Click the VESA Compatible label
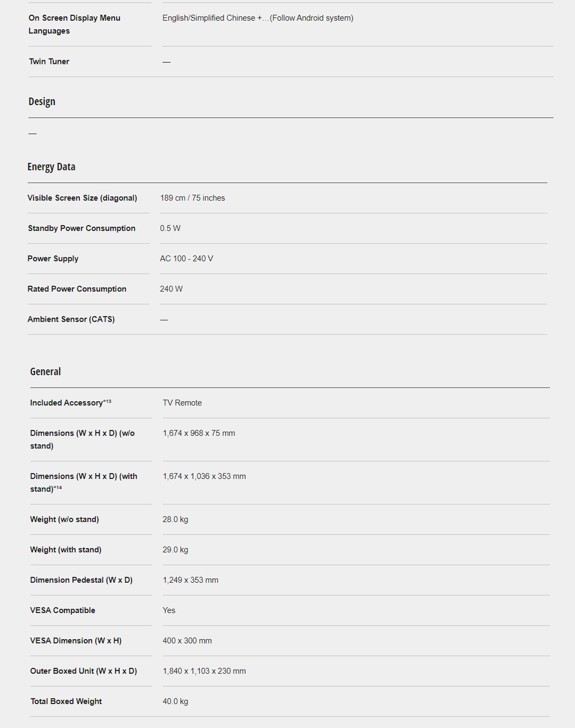Image resolution: width=575 pixels, height=728 pixels. (x=63, y=610)
